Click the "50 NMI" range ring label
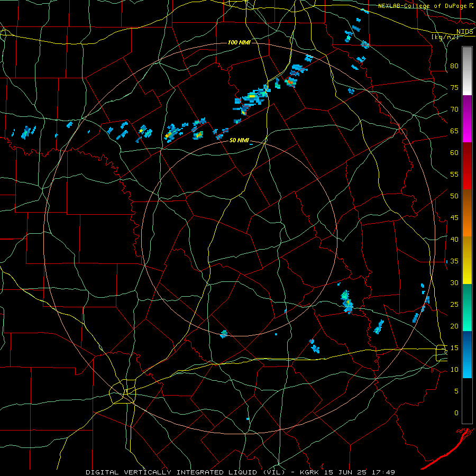The height and width of the screenshot is (476, 476). (x=239, y=140)
